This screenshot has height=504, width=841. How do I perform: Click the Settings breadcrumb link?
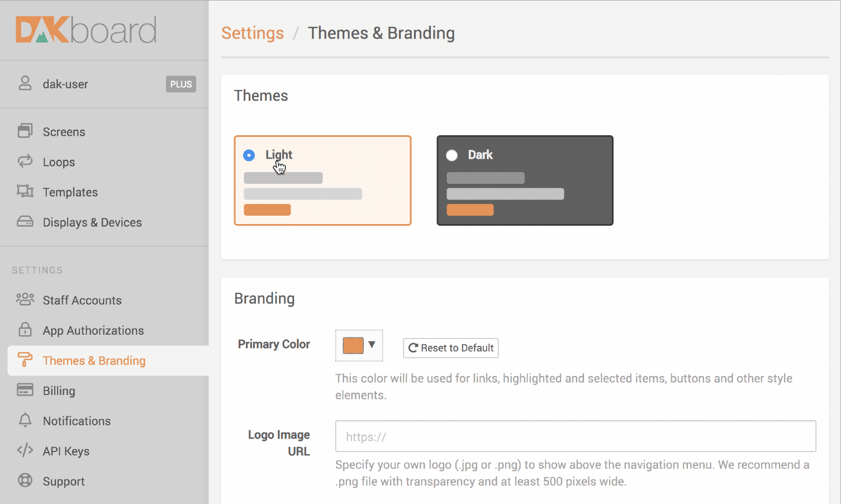click(253, 33)
